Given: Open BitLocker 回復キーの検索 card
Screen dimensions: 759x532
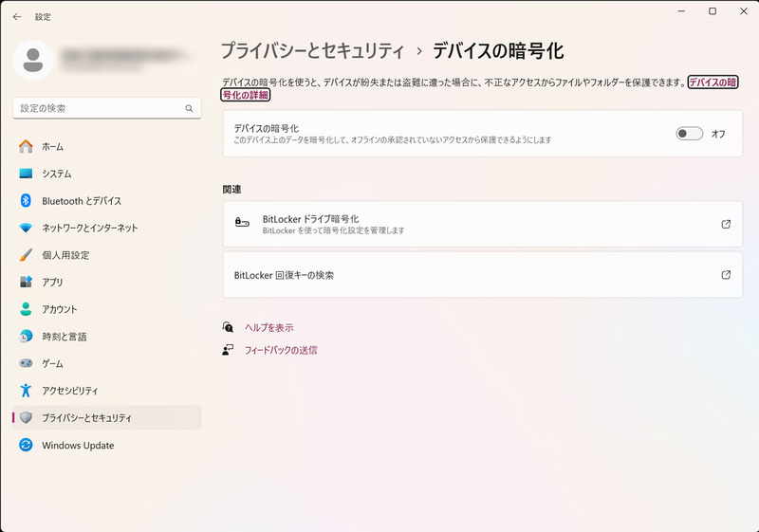Looking at the screenshot, I should pyautogui.click(x=482, y=275).
